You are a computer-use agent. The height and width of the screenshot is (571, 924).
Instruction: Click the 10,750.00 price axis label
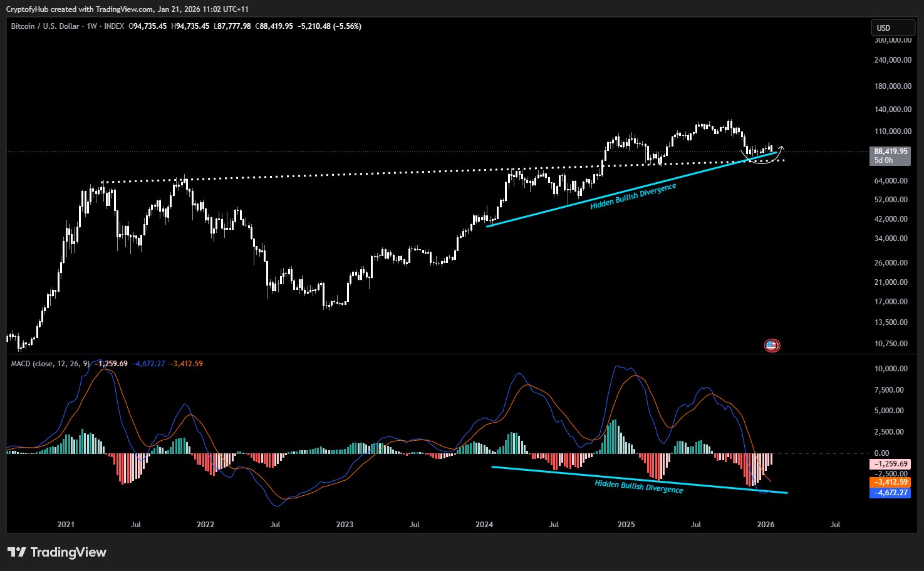891,344
